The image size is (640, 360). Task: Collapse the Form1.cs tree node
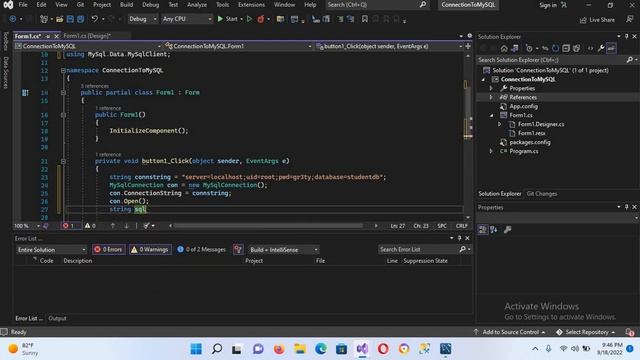tap(491, 116)
